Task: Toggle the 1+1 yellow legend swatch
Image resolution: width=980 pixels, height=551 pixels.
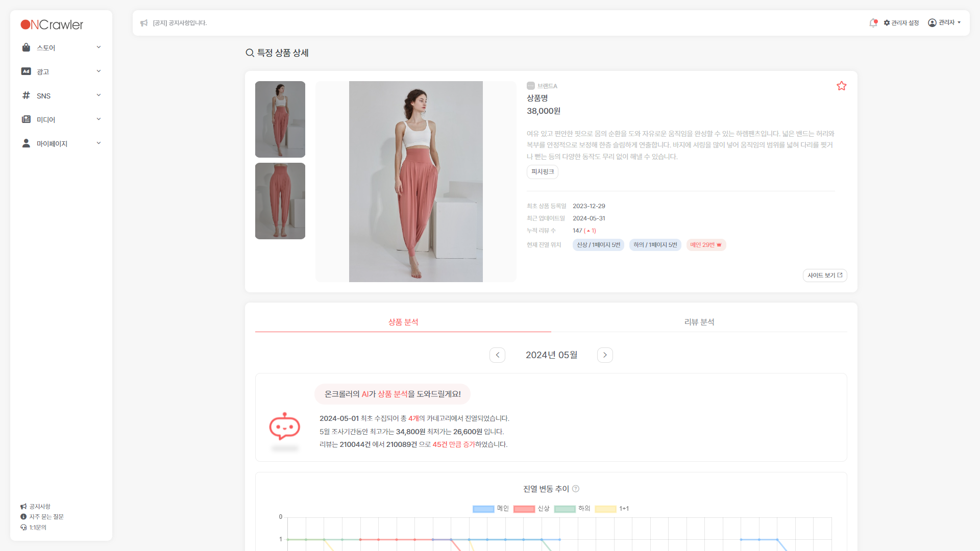Action: [606, 509]
